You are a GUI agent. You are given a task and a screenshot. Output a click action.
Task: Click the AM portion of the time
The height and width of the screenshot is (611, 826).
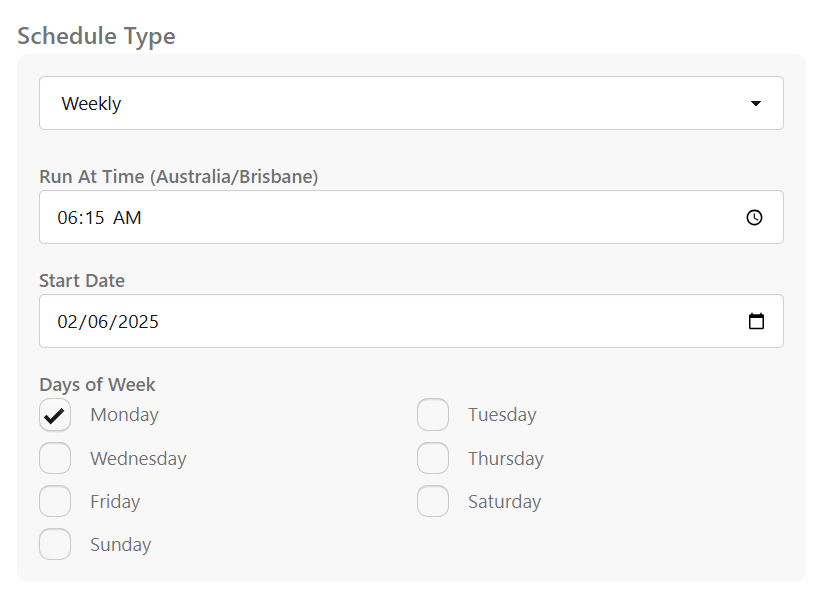click(128, 217)
